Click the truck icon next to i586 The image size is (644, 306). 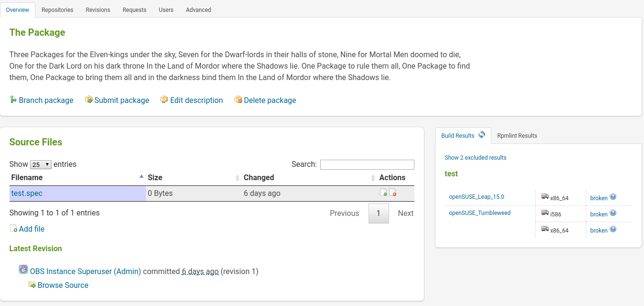pyautogui.click(x=545, y=213)
